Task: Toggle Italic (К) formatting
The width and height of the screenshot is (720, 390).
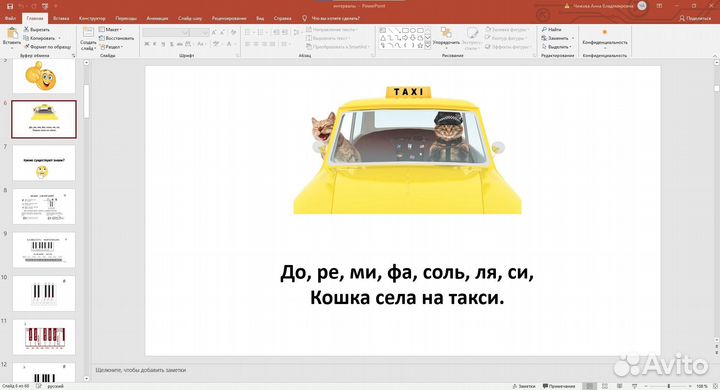Action: (155, 44)
